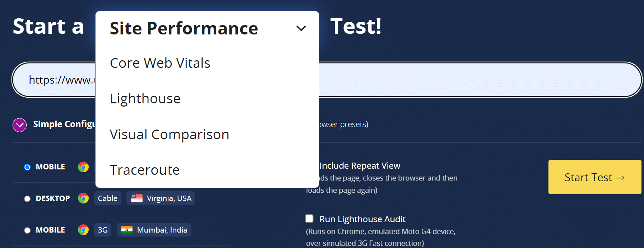644x248 pixels.
Task: Select the first MOBILE radio button
Action: point(27,167)
